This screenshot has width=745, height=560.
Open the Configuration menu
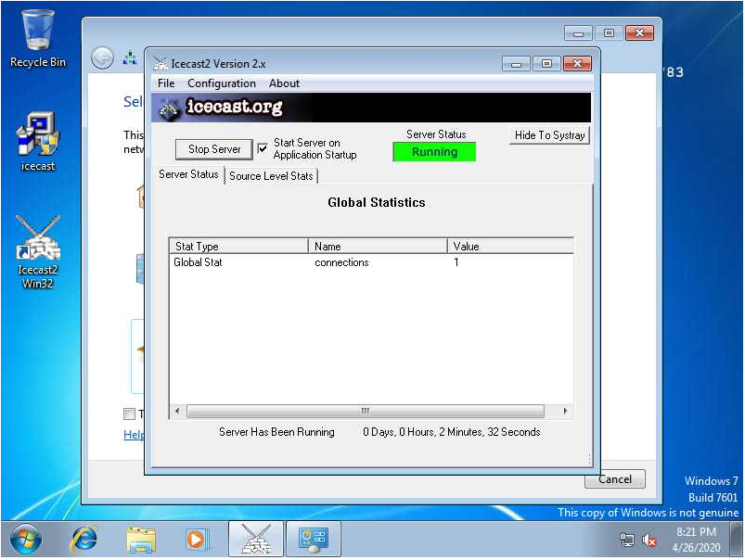click(x=222, y=83)
